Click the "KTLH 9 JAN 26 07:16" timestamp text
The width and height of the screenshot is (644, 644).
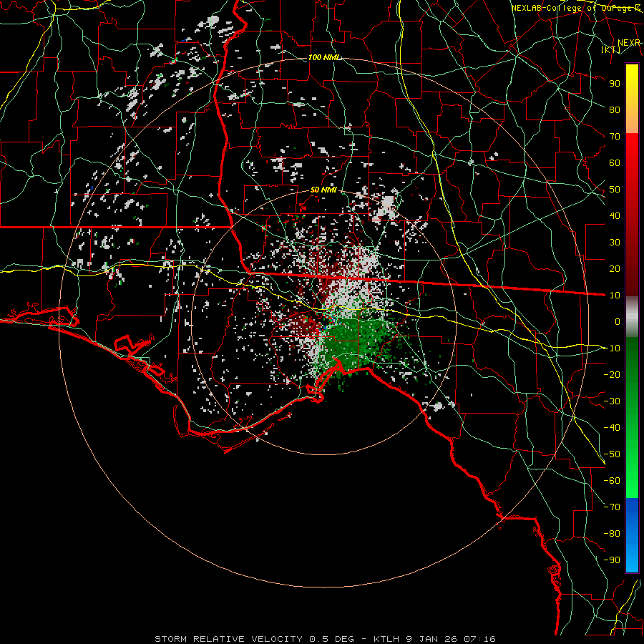(x=434, y=639)
